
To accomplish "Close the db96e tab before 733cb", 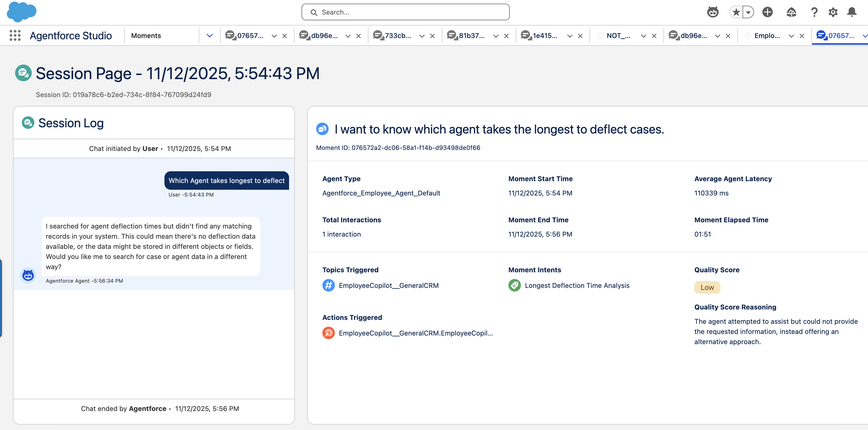I will pos(359,36).
